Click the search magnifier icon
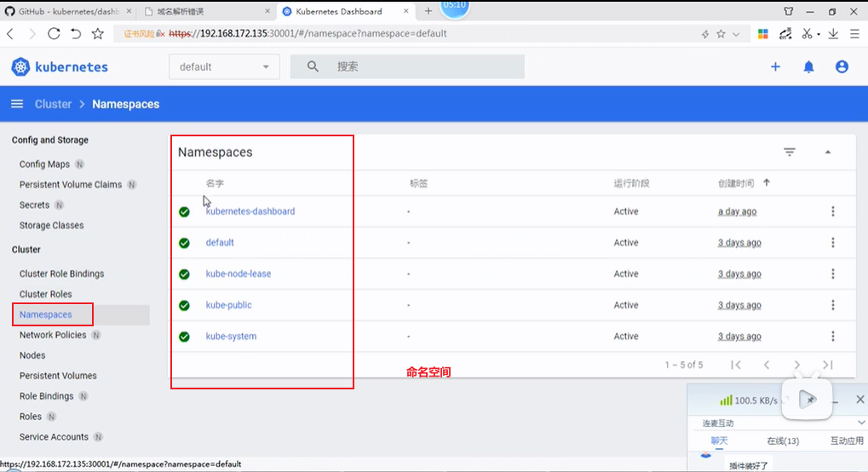The width and height of the screenshot is (868, 472). click(x=313, y=66)
